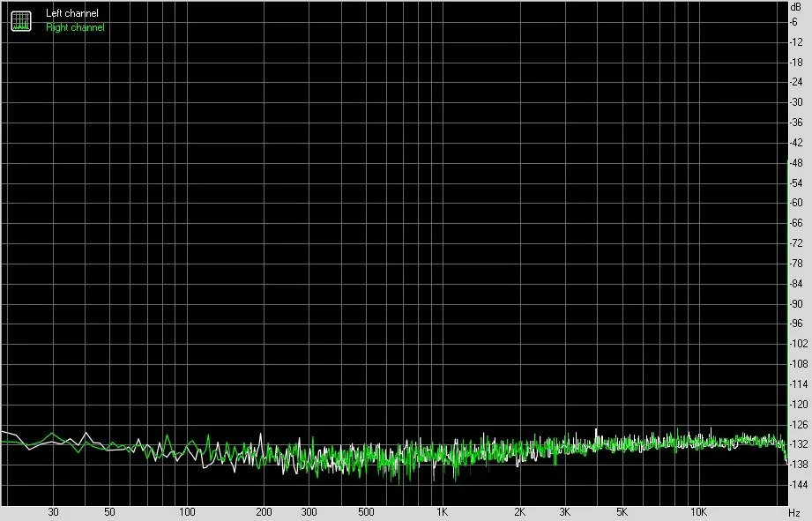Screen dimensions: 812x521
Task: Click the 500 Hz frequency label
Action: 366,511
